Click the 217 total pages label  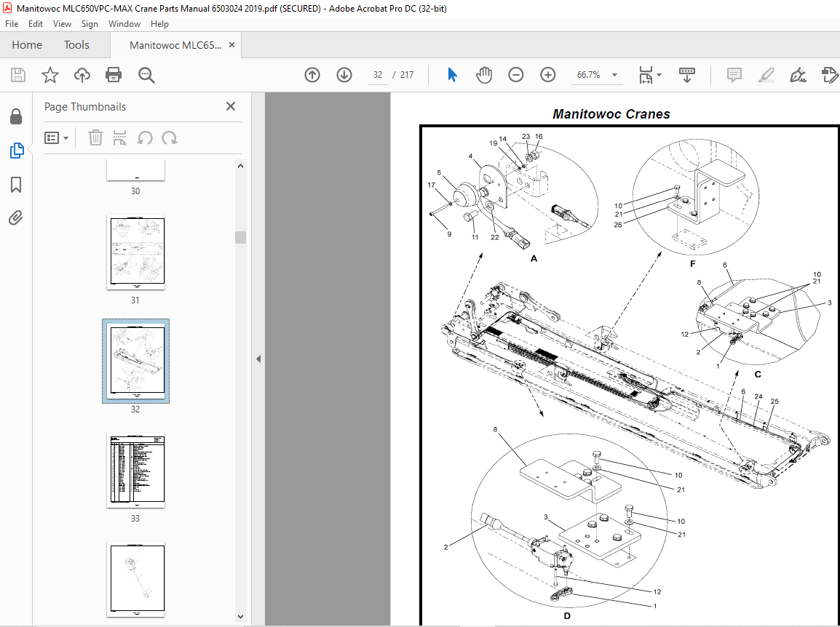coord(407,75)
